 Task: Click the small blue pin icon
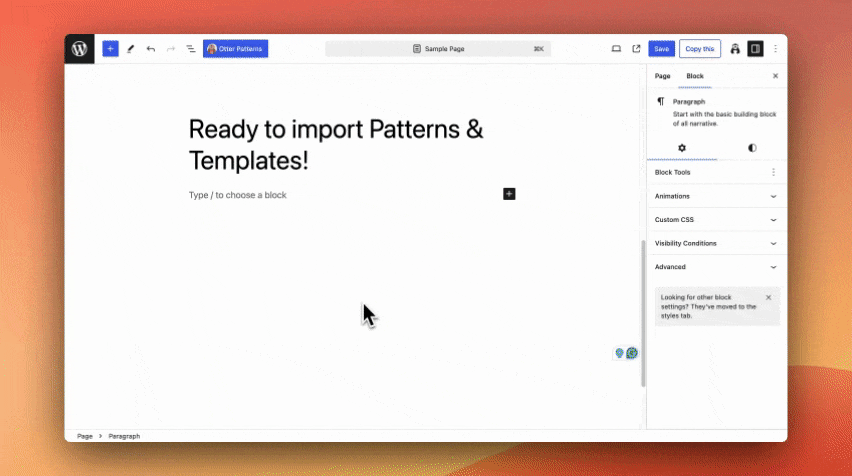[619, 353]
